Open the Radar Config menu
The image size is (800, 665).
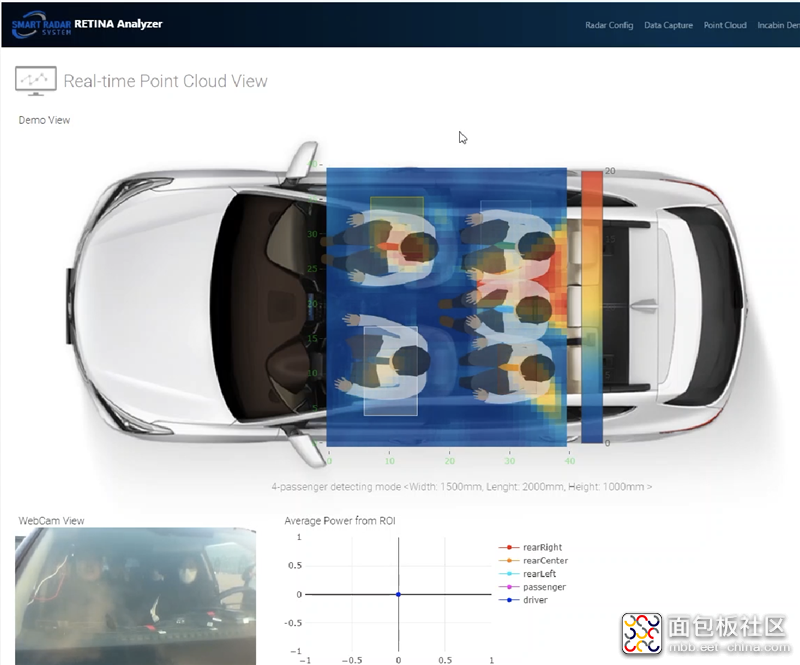click(609, 25)
